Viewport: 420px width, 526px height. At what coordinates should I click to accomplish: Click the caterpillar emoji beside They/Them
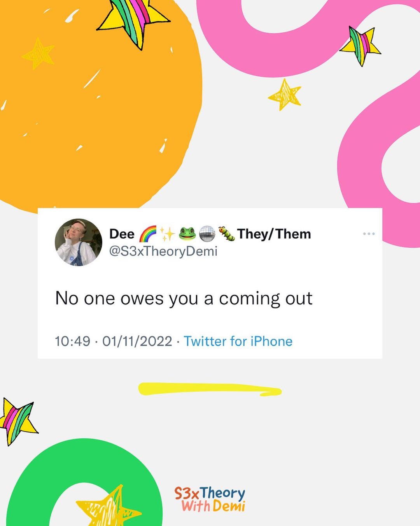[226, 234]
